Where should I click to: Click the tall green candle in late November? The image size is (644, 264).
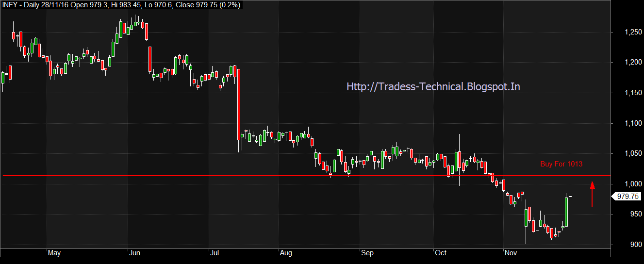(566, 212)
